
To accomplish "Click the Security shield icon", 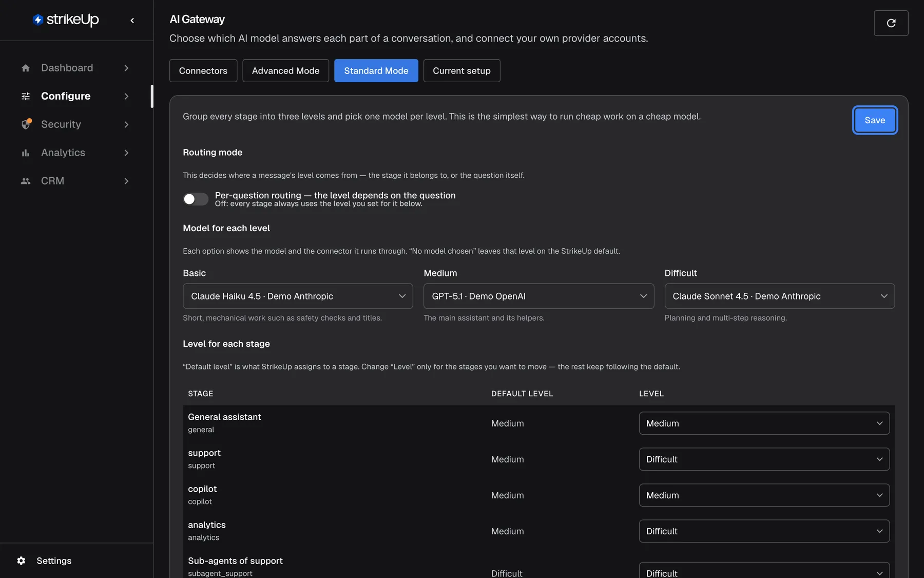I will [26, 124].
